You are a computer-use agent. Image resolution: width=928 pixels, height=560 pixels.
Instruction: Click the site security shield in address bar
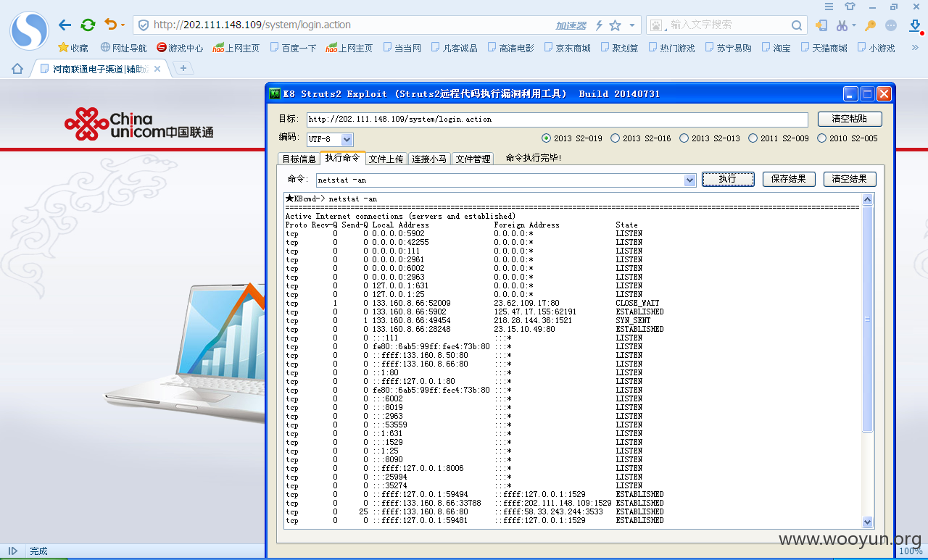click(x=144, y=25)
